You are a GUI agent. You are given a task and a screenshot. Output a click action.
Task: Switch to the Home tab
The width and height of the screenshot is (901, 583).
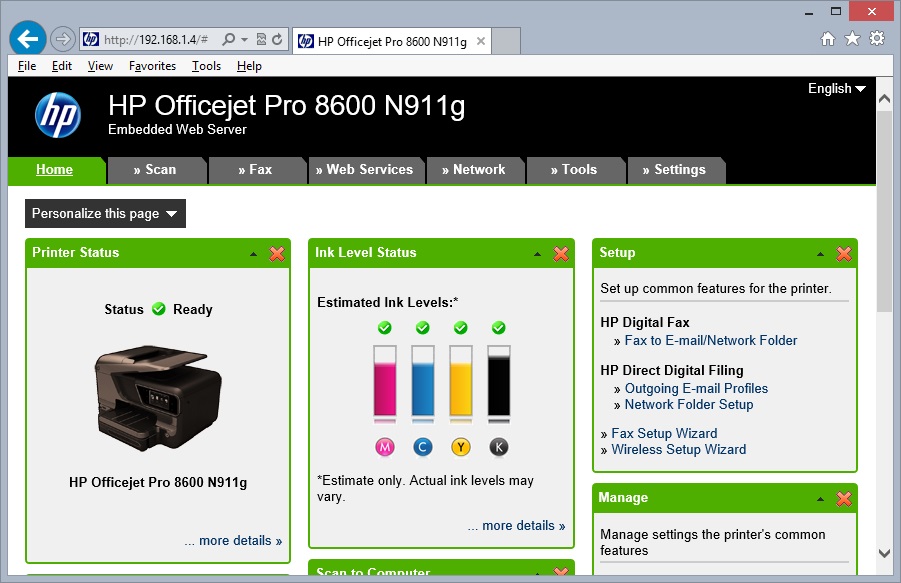(55, 169)
